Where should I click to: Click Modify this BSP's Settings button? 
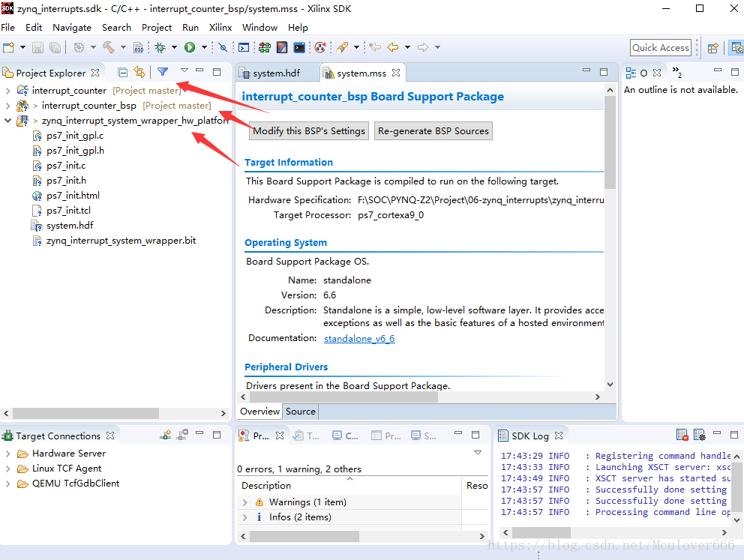click(x=308, y=130)
